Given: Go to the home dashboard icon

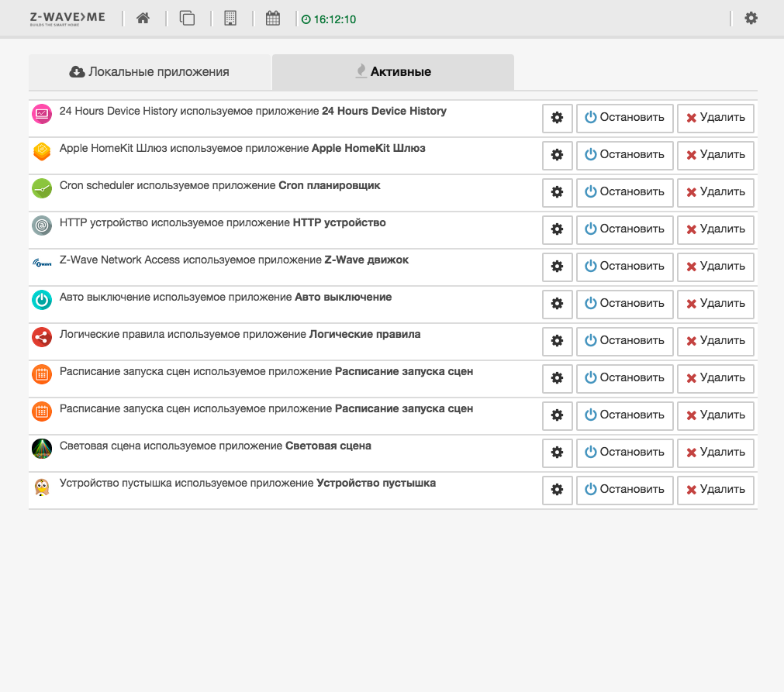Looking at the screenshot, I should (x=143, y=19).
